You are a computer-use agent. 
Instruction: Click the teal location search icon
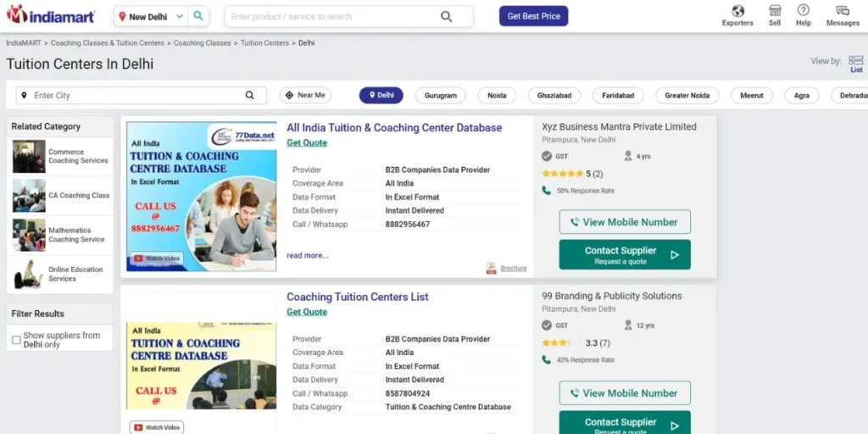[198, 17]
